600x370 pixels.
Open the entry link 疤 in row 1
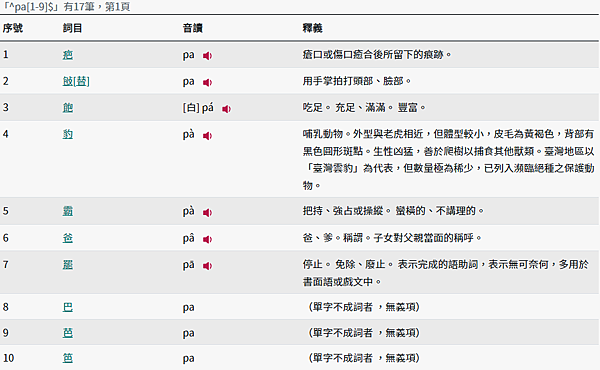click(68, 55)
